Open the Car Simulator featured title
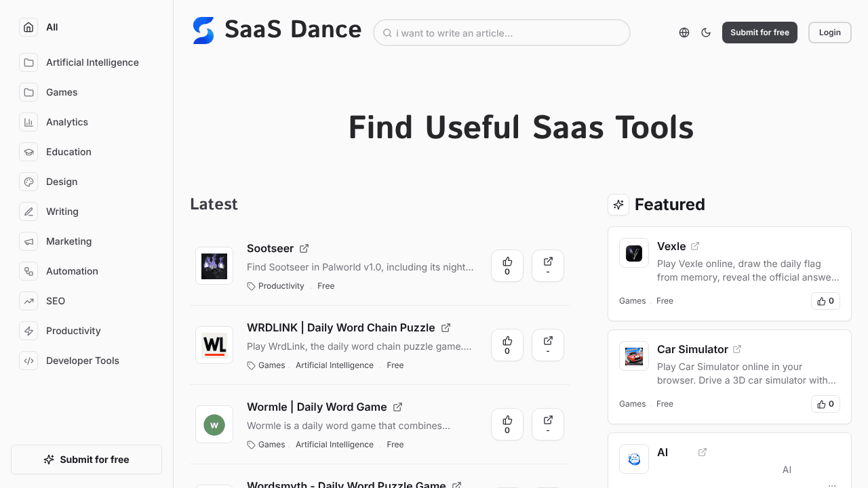Image resolution: width=868 pixels, height=488 pixels. coord(692,349)
